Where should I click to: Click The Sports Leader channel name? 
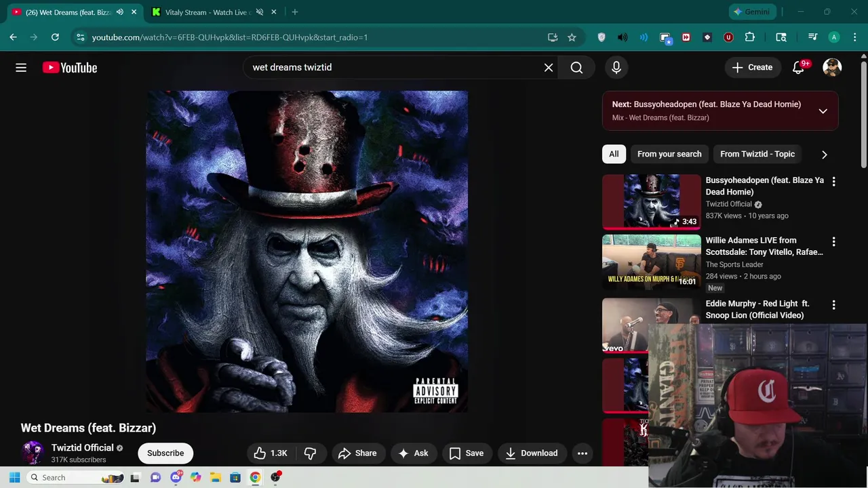point(734,265)
